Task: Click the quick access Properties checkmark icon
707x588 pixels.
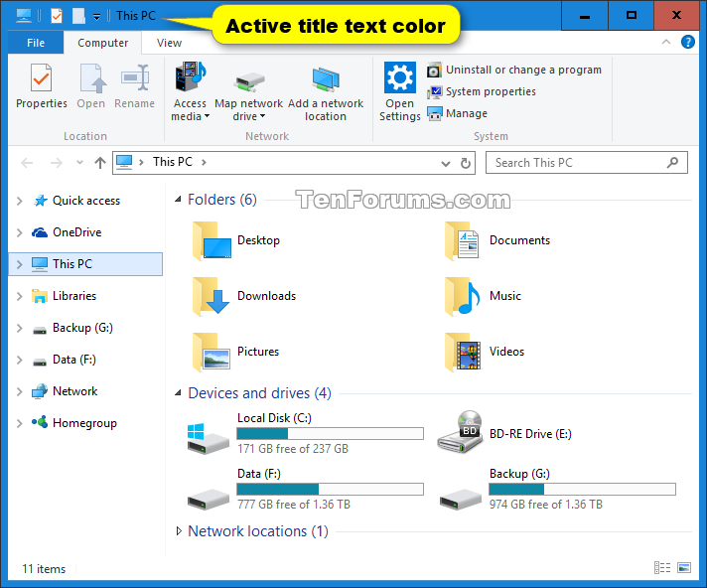Action: (57, 16)
